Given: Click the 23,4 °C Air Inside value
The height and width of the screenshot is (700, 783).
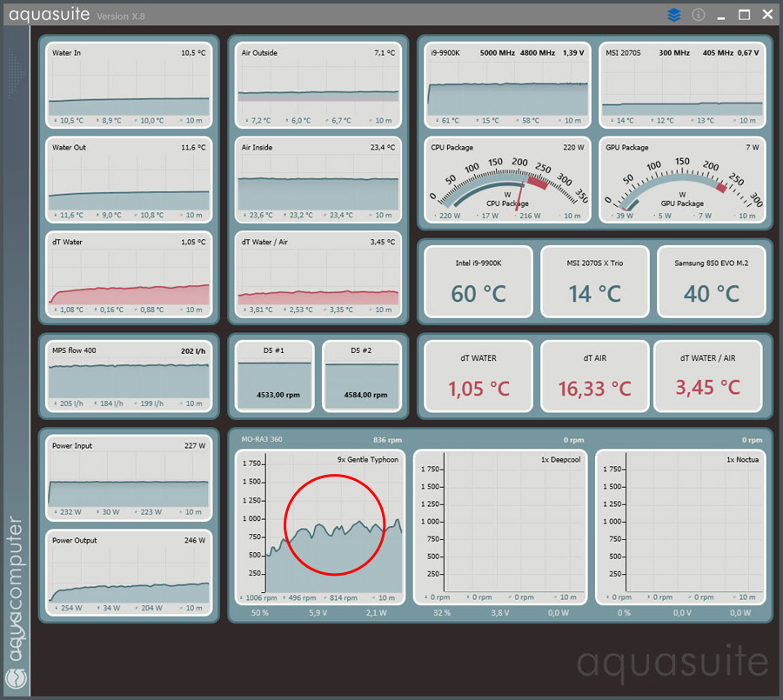Looking at the screenshot, I should click(x=383, y=148).
